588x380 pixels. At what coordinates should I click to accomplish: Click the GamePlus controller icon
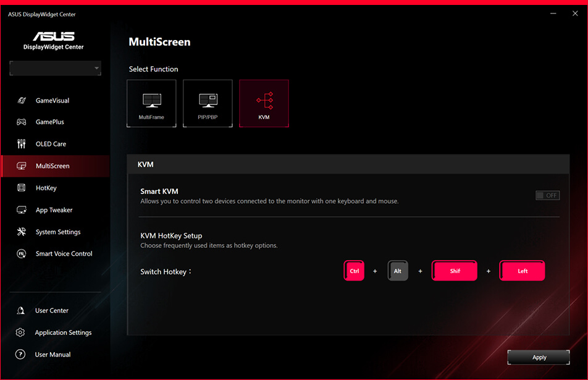[22, 122]
